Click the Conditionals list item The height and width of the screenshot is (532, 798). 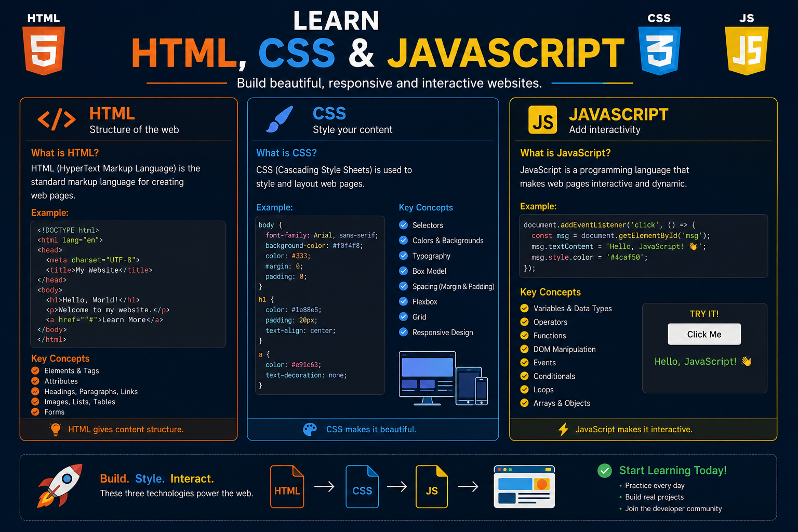click(554, 376)
